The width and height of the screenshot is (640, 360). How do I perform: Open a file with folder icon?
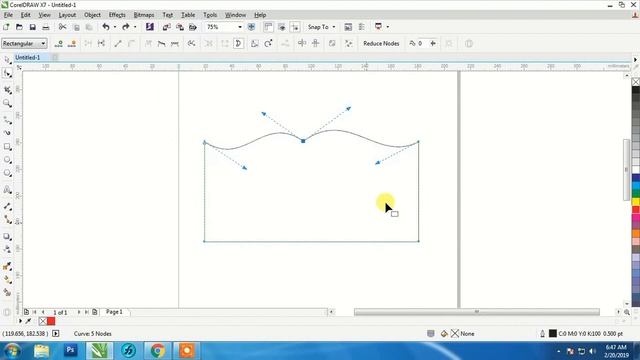pyautogui.click(x=19, y=27)
